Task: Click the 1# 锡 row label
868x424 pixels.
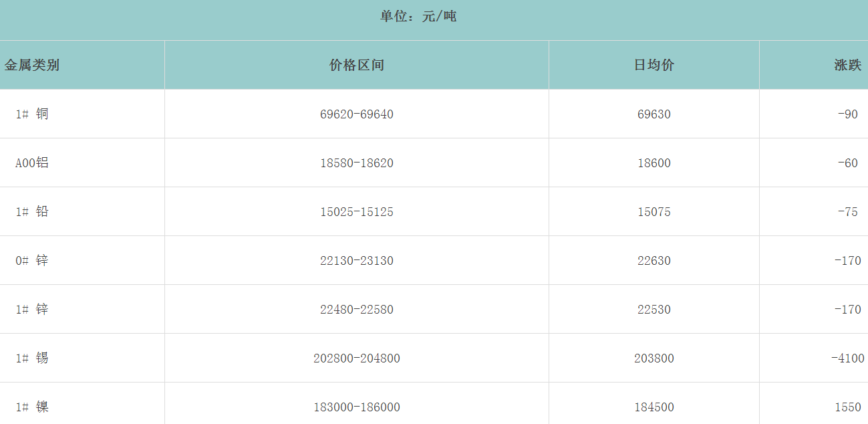Action: 30,358
